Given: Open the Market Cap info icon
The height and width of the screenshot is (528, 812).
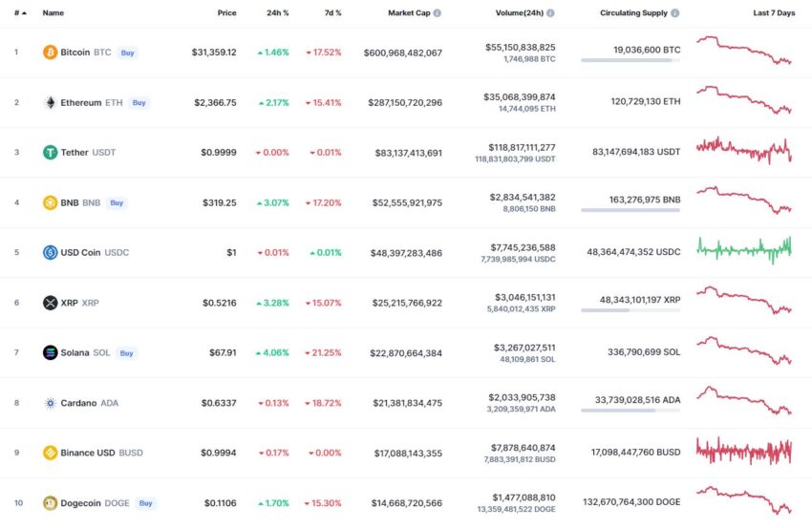Looking at the screenshot, I should click(x=438, y=13).
